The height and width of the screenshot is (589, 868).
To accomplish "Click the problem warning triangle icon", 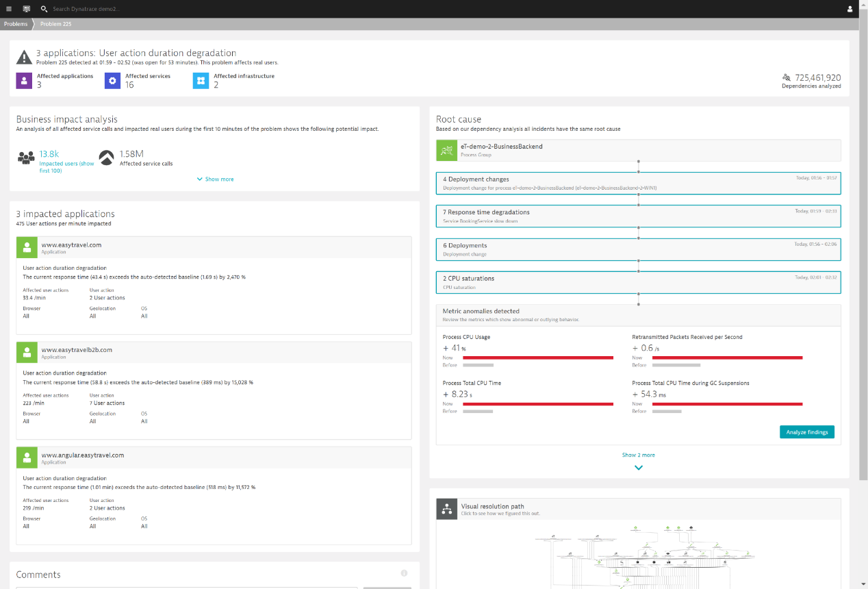I will pyautogui.click(x=24, y=57).
